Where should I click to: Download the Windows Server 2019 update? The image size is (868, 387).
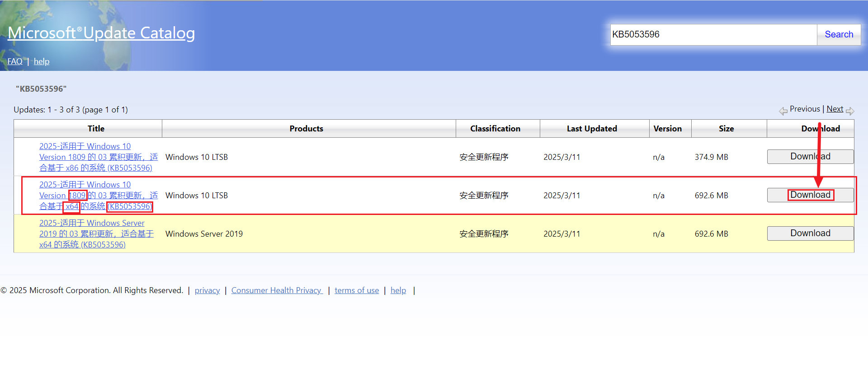pos(810,233)
